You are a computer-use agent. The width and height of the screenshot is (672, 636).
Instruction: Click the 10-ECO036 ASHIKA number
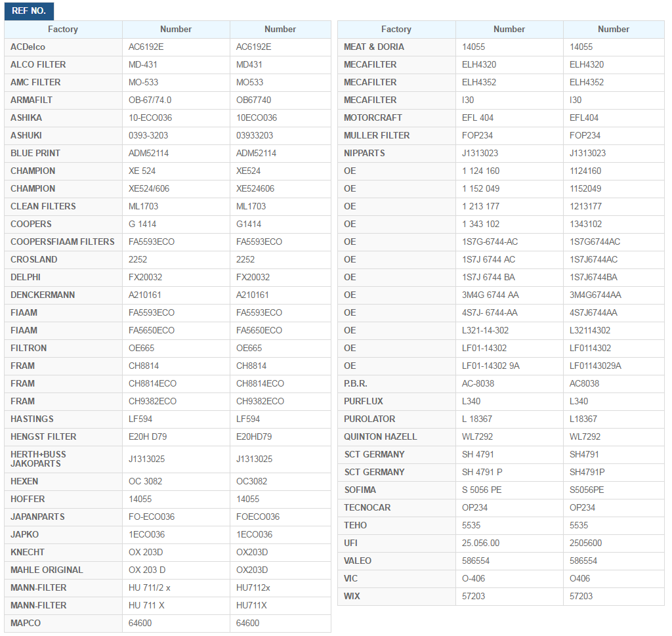pos(150,118)
